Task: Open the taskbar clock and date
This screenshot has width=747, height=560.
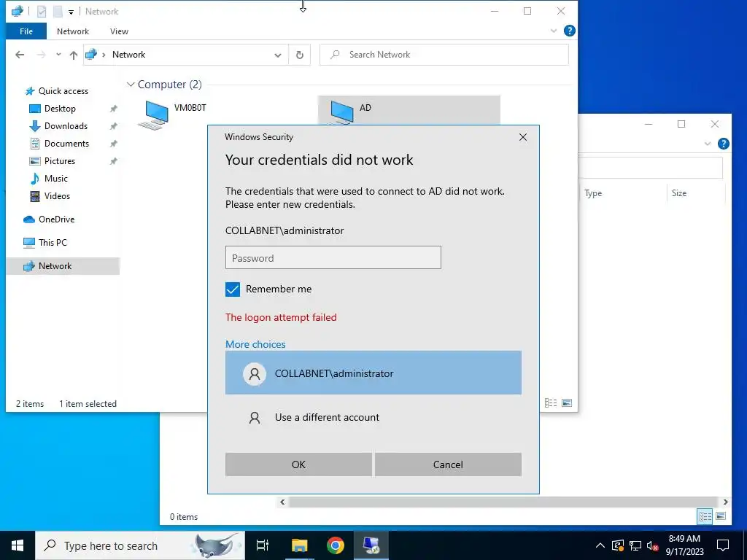Action: 684,545
